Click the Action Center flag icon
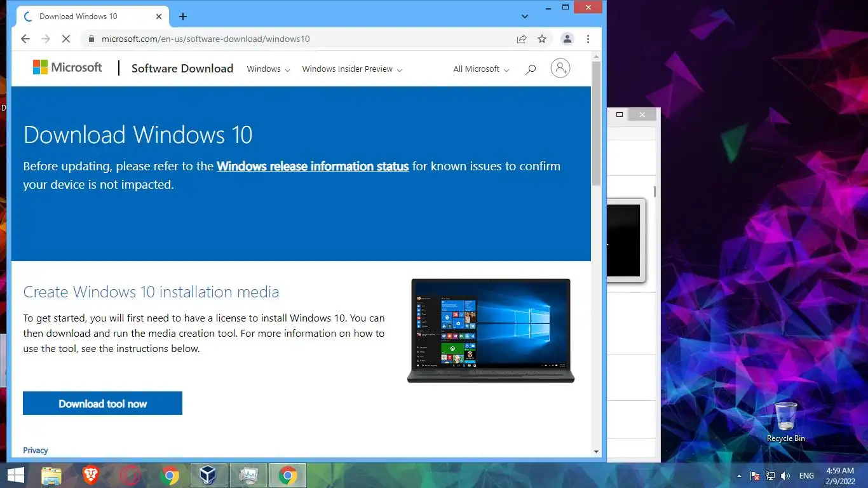Screen dimensions: 868x488 (755, 476)
